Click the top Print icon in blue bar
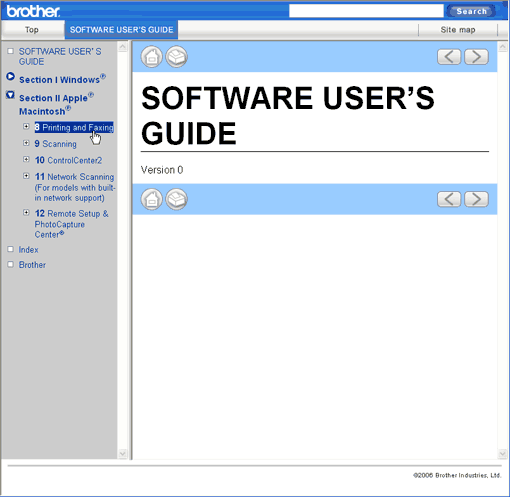This screenshot has height=497, width=510. point(177,57)
